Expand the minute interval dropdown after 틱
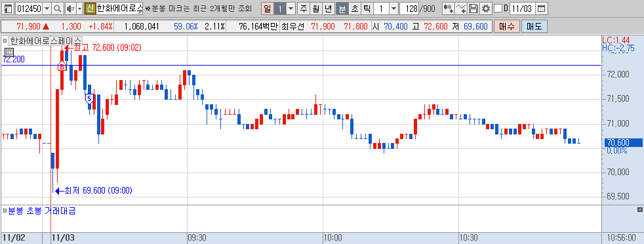The height and width of the screenshot is (244, 644). 393,9
